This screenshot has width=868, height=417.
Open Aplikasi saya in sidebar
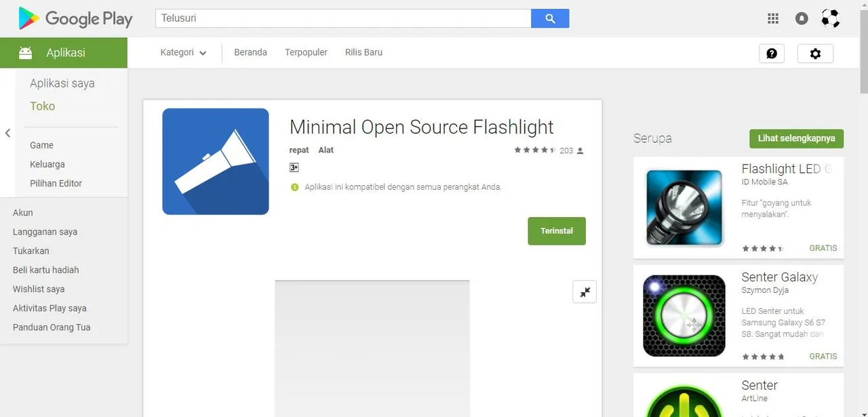pyautogui.click(x=62, y=83)
